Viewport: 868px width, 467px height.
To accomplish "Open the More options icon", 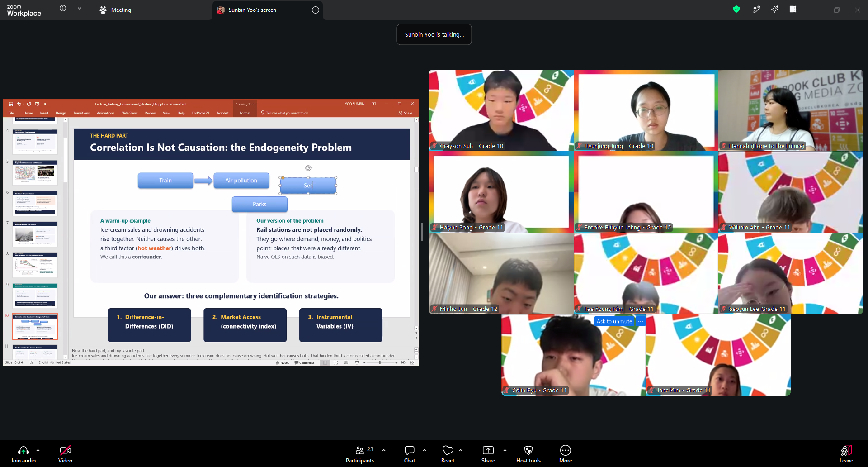I will coord(566,450).
